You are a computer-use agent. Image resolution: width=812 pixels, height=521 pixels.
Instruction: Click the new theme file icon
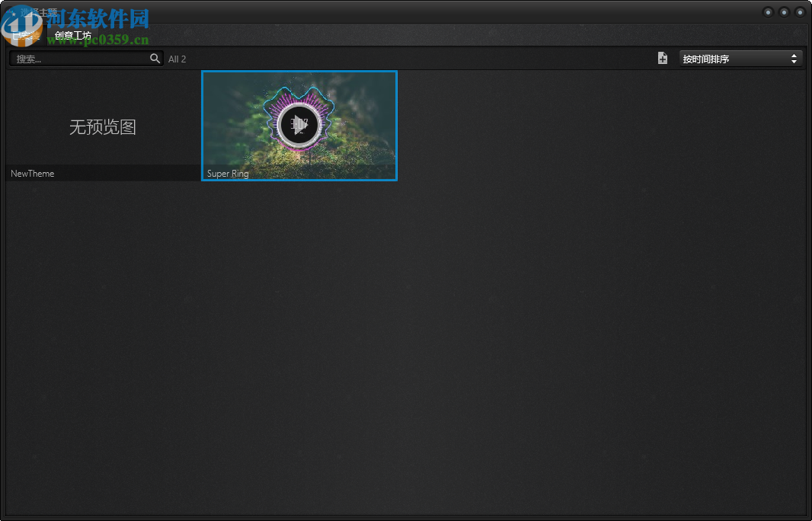[x=663, y=58]
